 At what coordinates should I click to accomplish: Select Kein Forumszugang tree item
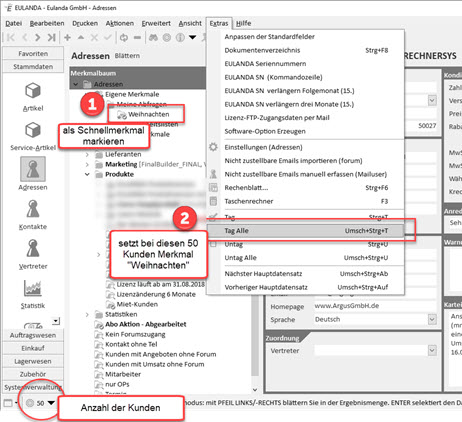pyautogui.click(x=135, y=334)
